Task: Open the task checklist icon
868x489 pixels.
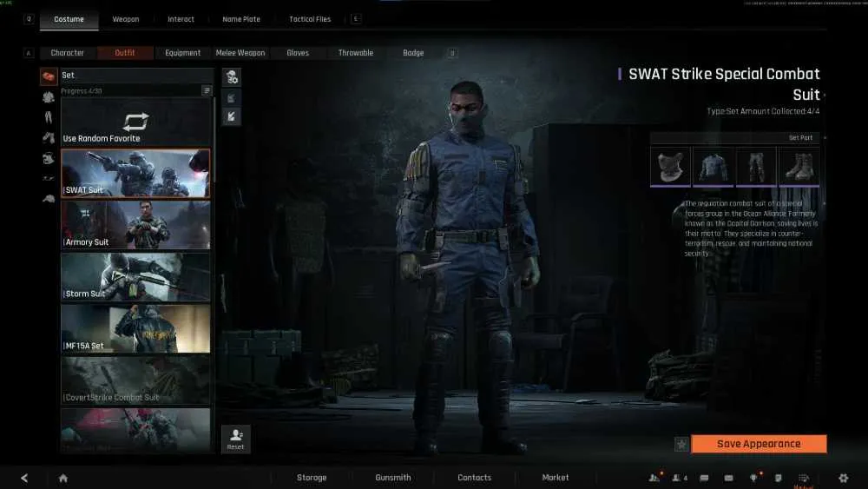Action: (x=804, y=478)
